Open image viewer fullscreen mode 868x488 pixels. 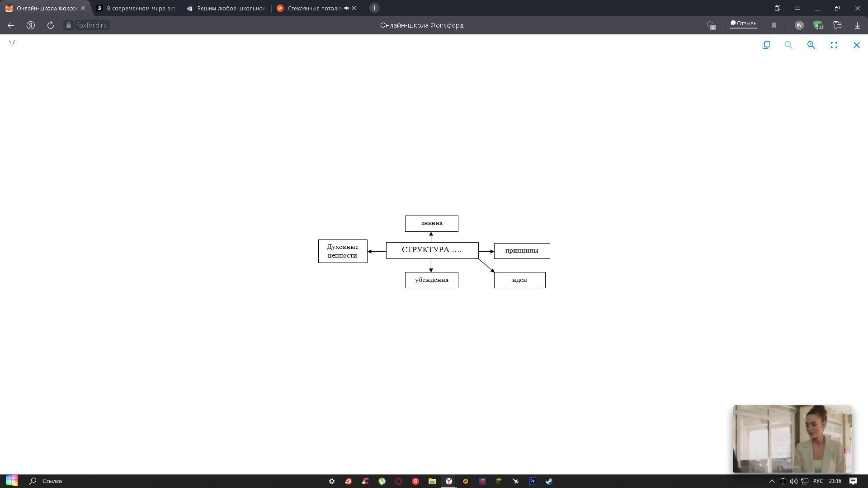click(834, 45)
